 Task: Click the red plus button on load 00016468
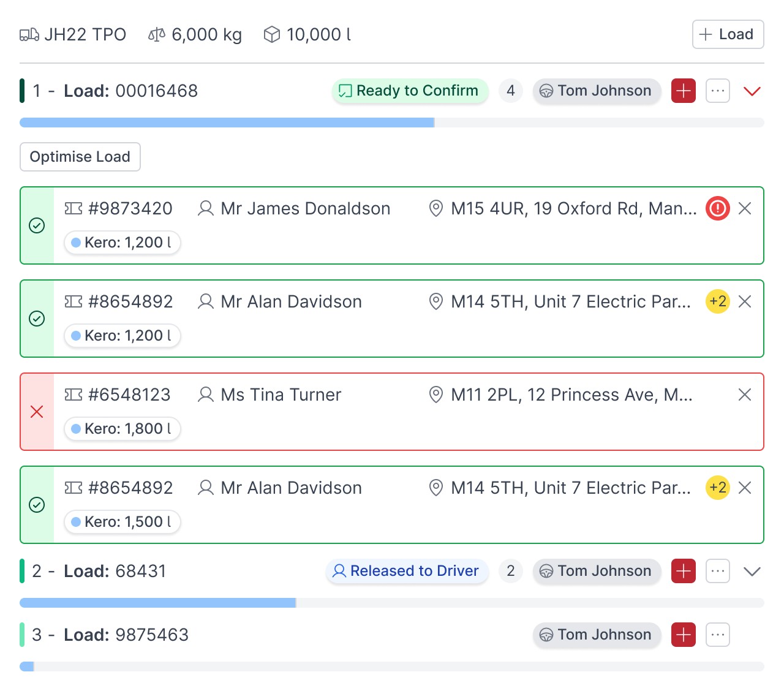tap(684, 91)
